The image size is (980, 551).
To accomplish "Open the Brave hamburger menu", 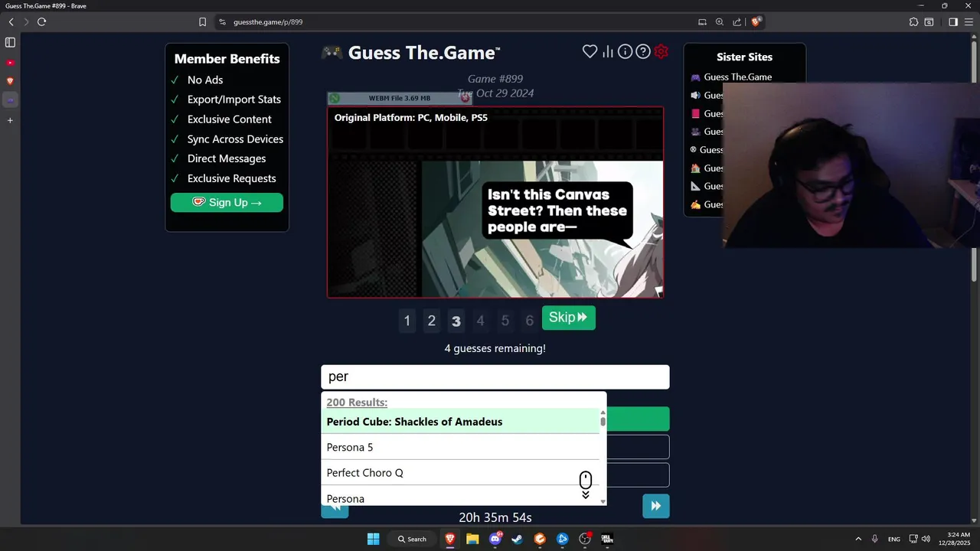I will [969, 22].
